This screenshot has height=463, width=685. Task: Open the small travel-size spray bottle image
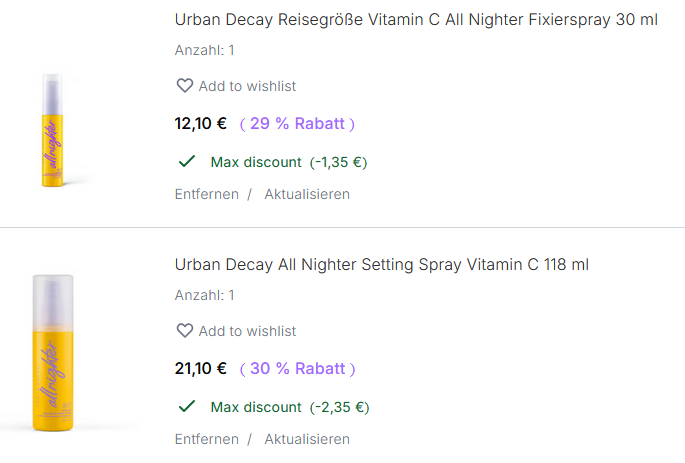[54, 130]
